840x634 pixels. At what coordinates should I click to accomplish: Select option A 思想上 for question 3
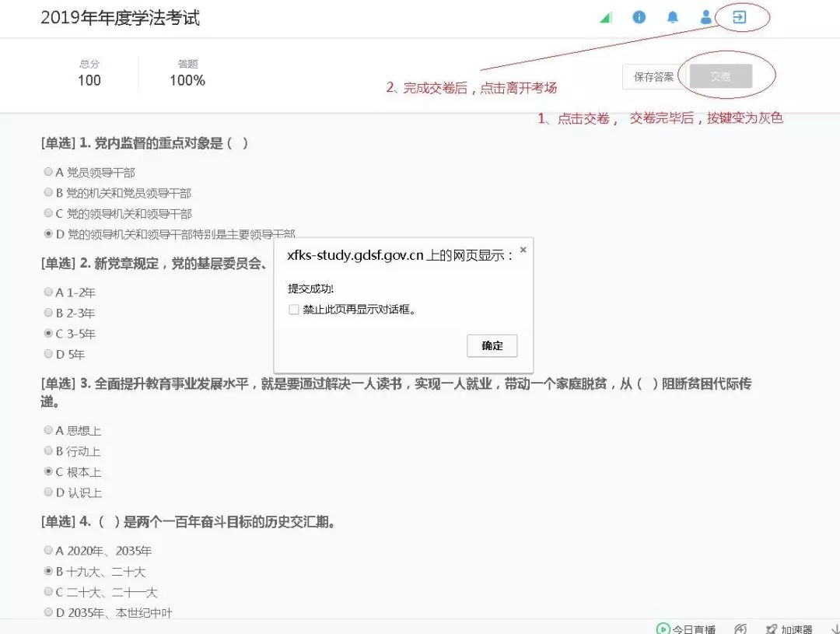(48, 430)
